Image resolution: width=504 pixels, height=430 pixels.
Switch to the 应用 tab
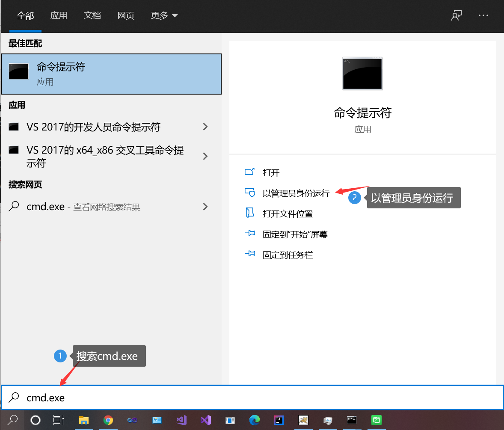tap(59, 15)
